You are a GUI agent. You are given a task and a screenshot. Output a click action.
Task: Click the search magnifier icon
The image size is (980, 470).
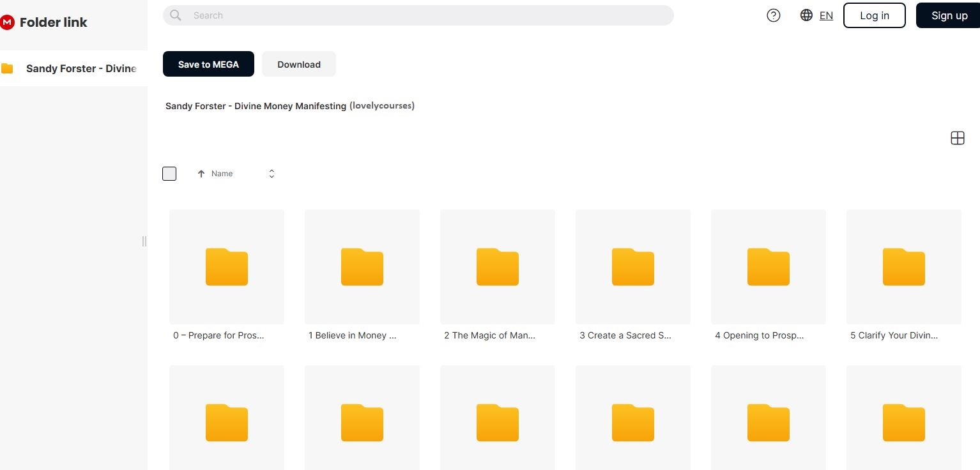click(x=176, y=15)
